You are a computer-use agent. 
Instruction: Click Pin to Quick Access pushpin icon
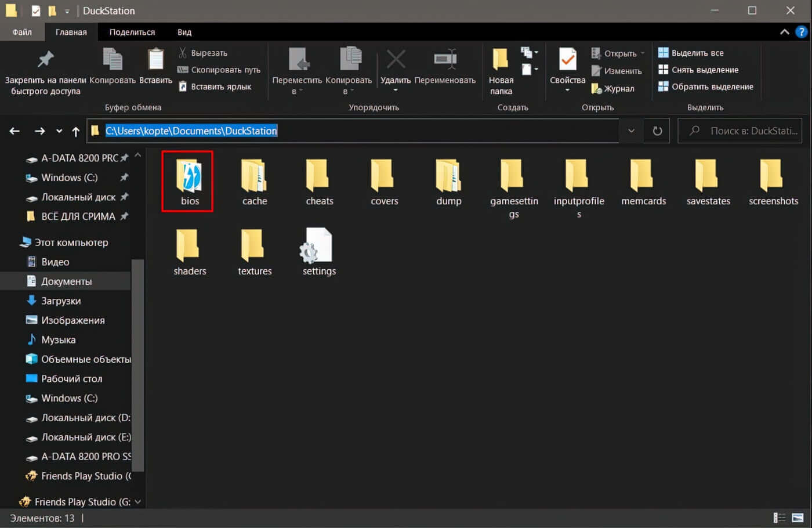click(45, 59)
